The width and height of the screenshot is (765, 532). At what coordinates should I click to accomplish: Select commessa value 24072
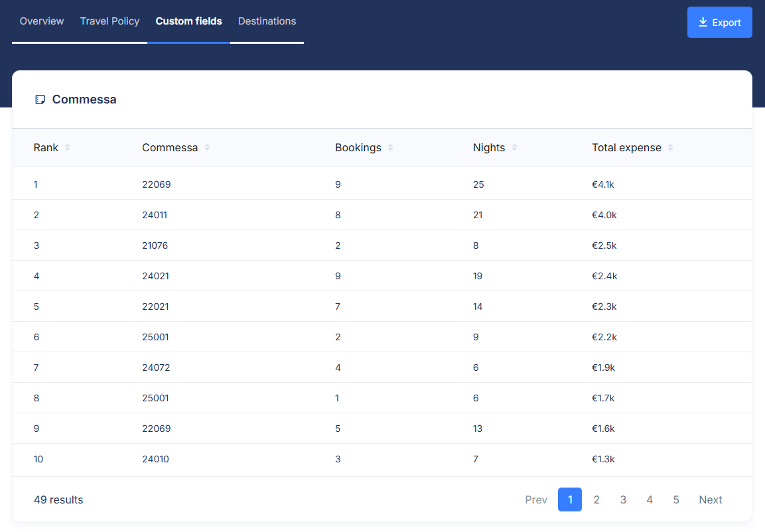(x=156, y=367)
